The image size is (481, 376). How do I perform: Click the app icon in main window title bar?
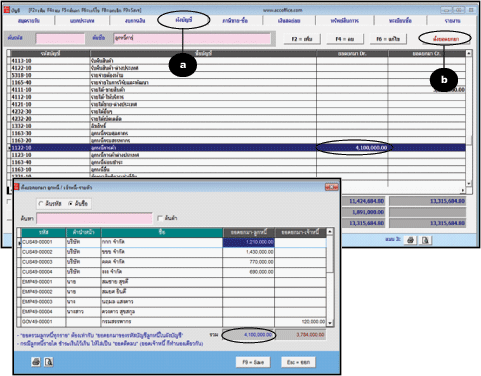click(7, 10)
